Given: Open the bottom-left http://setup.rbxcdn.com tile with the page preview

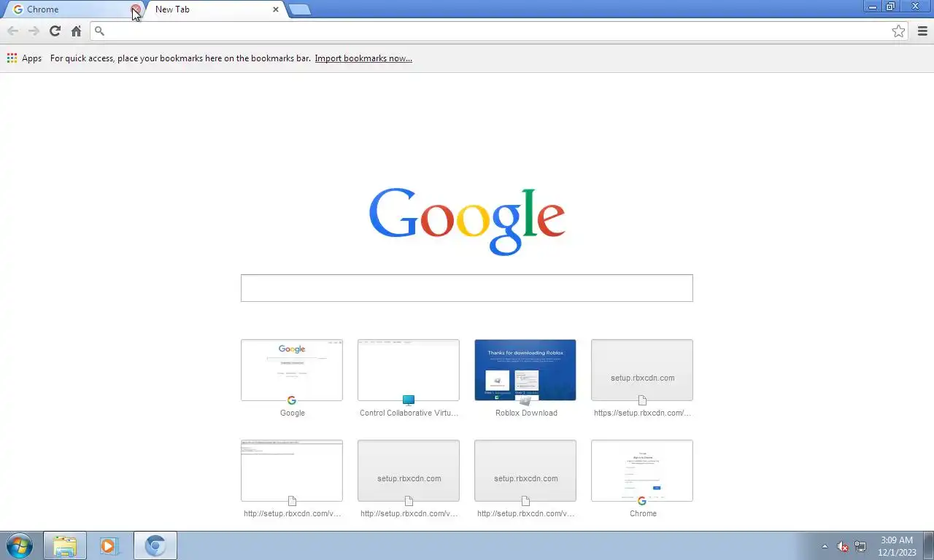Looking at the screenshot, I should tap(292, 470).
